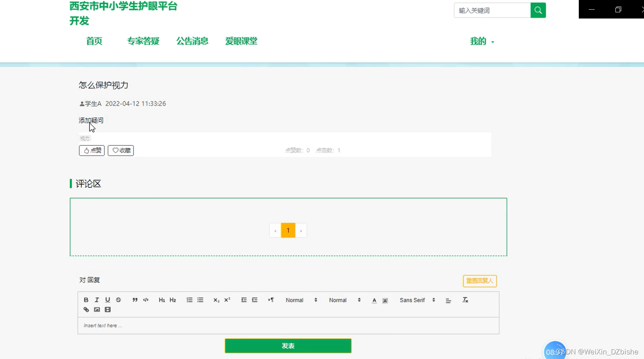This screenshot has height=359, width=644.
Task: Like the post with 点赞 button
Action: pos(92,150)
